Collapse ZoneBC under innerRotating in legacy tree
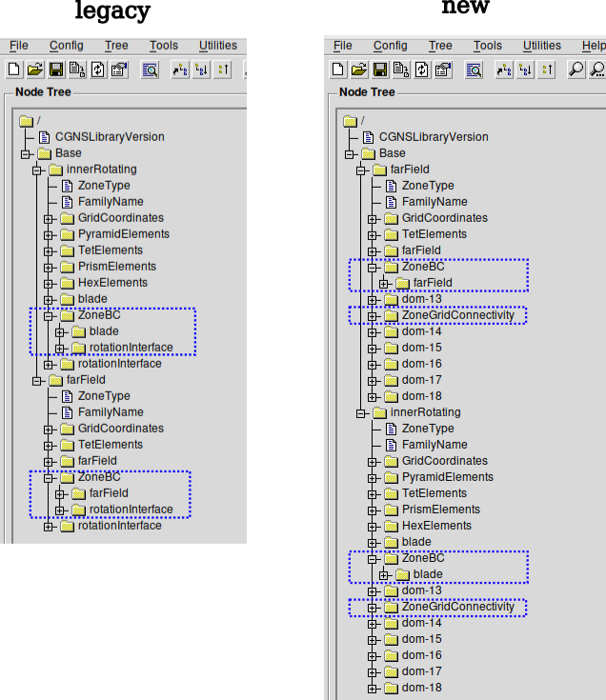 pos(48,315)
